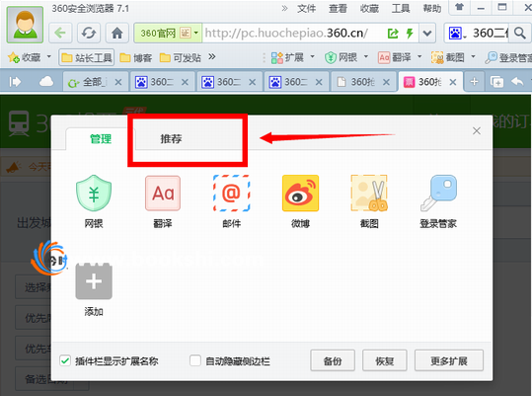Close the extension manager dialog

pyautogui.click(x=477, y=130)
